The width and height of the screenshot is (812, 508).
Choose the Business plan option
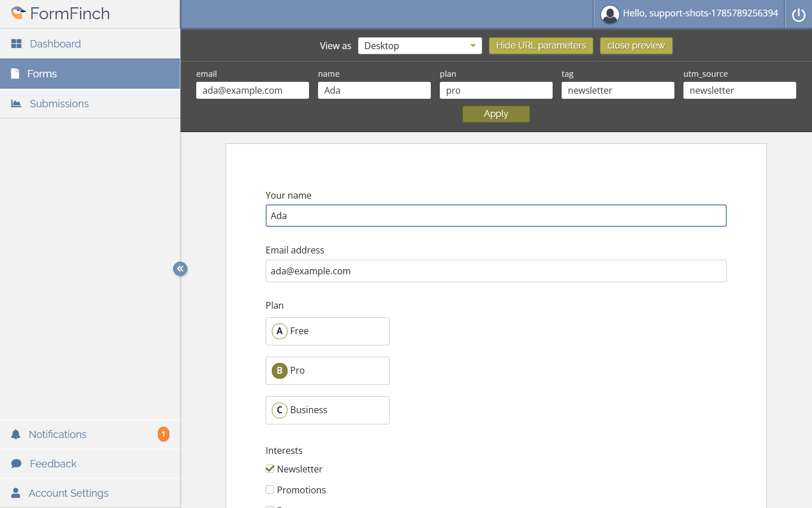[328, 410]
